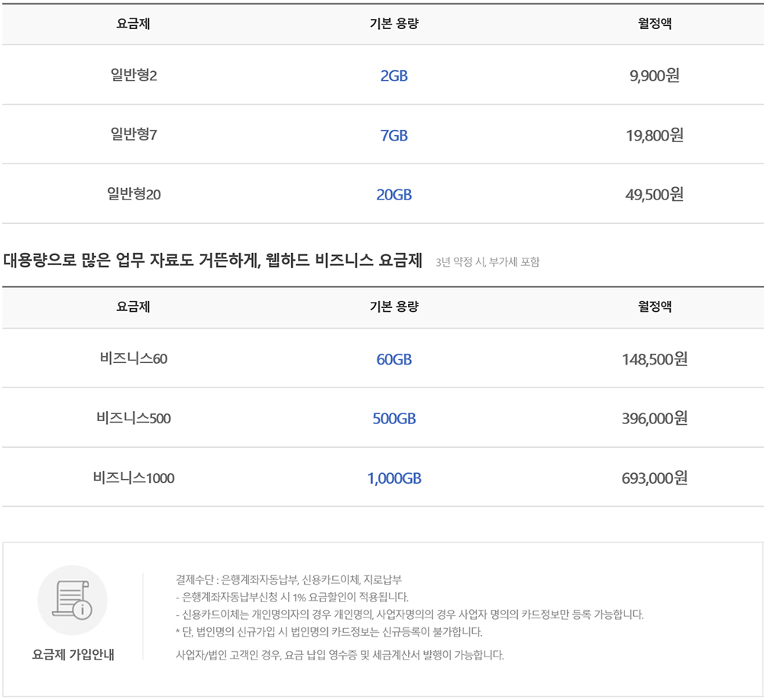Select the 20GB blue text
The width and height of the screenshot is (764, 700).
[x=396, y=193]
